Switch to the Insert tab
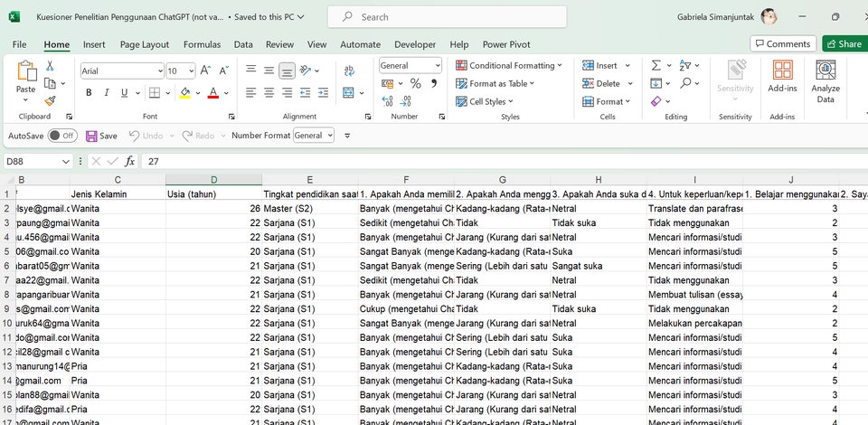Screen dimensions: 868x425 94,44
